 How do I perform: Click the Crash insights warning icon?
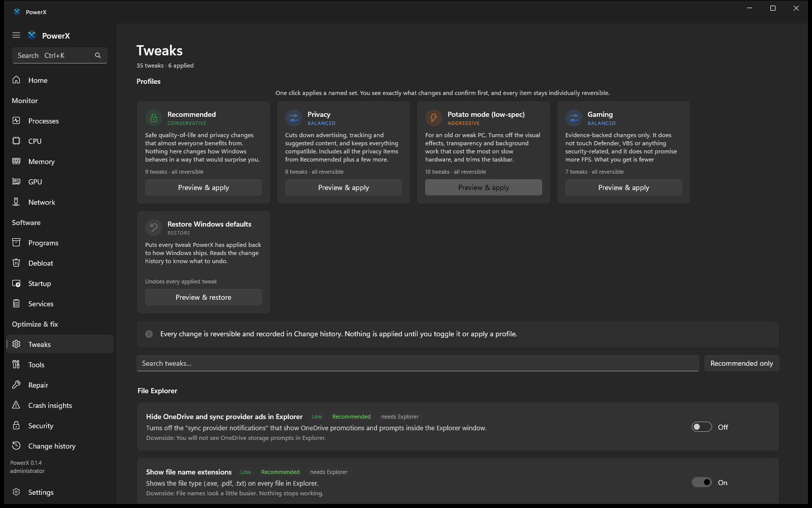pos(16,405)
